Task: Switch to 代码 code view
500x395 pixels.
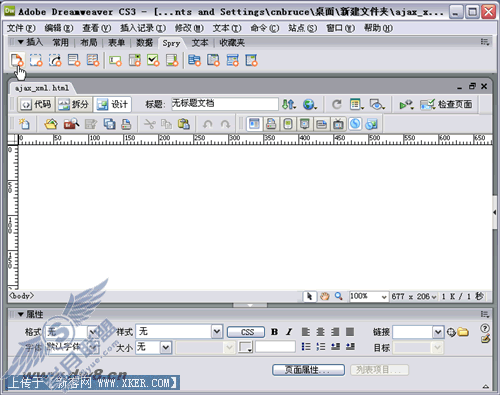Action: pyautogui.click(x=36, y=104)
